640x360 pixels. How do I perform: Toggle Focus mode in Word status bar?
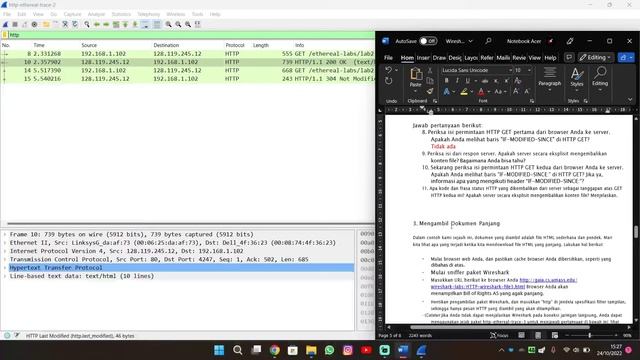[x=499, y=336]
